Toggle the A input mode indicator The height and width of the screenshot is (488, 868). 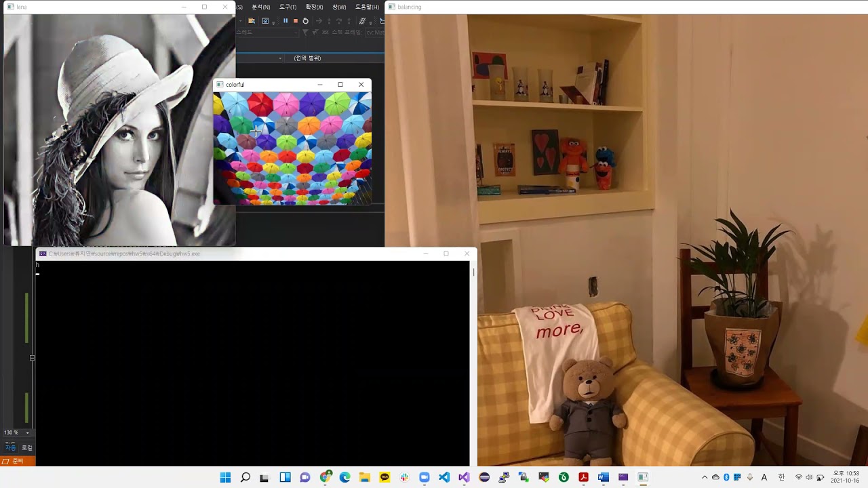(x=764, y=477)
